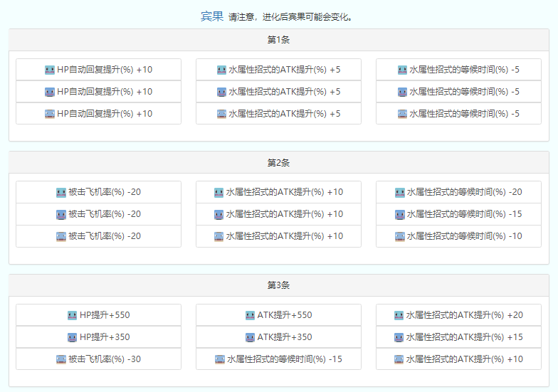Image resolution: width=558 pixels, height=392 pixels.
Task: Click the icon next to 水属性招式的ATK提升 +15
Action: pos(399,337)
